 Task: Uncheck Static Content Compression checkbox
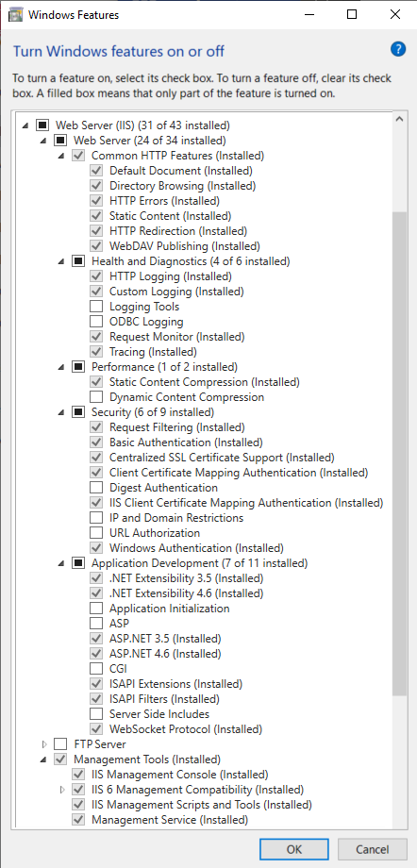click(x=96, y=381)
